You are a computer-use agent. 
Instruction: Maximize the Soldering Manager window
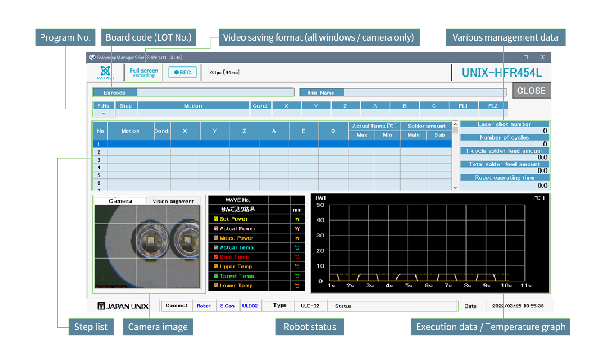click(525, 58)
